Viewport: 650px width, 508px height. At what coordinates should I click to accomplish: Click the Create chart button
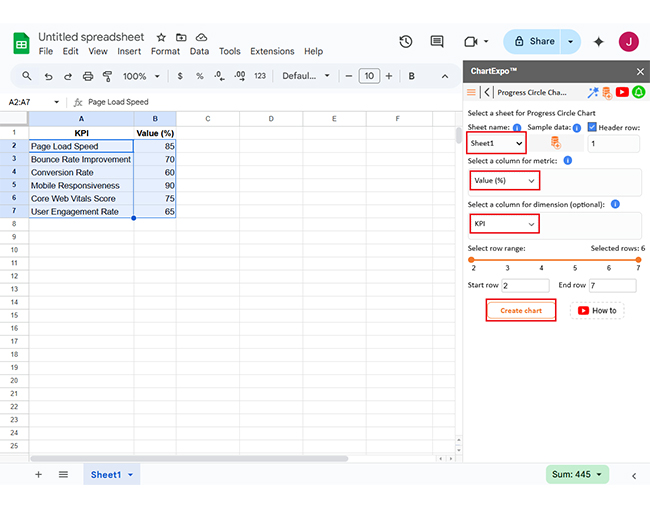(520, 311)
